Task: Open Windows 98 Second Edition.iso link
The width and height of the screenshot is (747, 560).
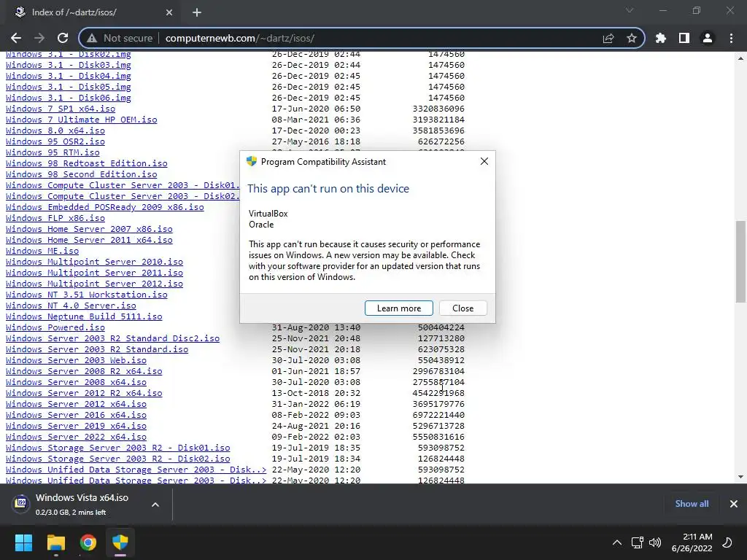Action: point(82,174)
